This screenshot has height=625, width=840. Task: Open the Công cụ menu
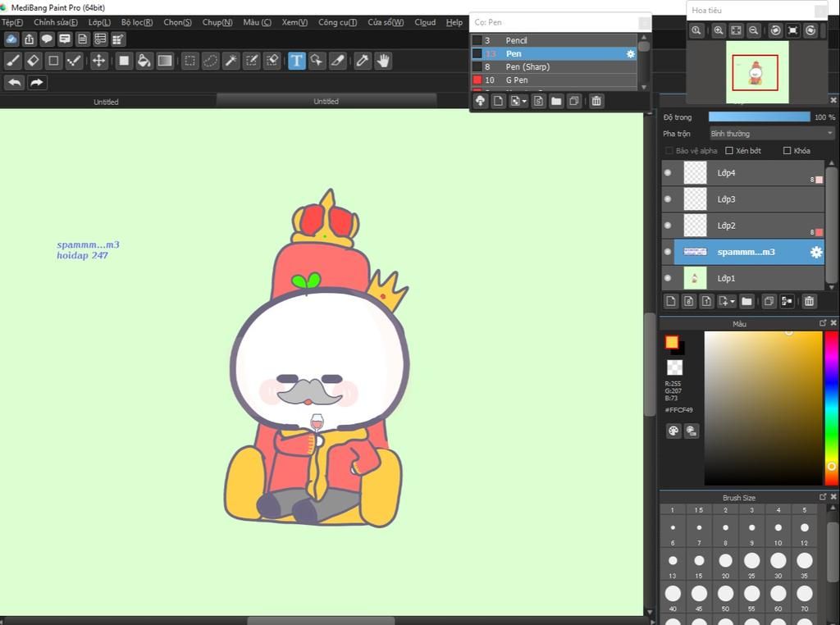pos(337,22)
